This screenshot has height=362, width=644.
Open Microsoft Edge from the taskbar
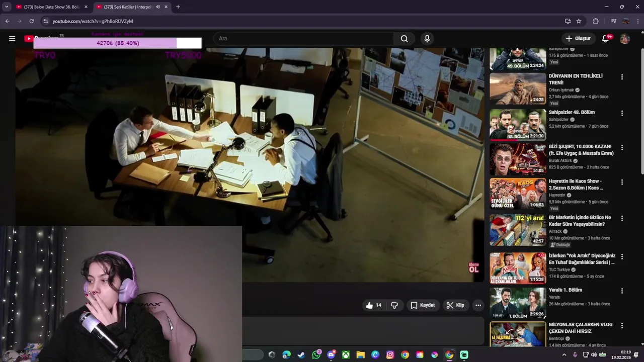(286, 355)
